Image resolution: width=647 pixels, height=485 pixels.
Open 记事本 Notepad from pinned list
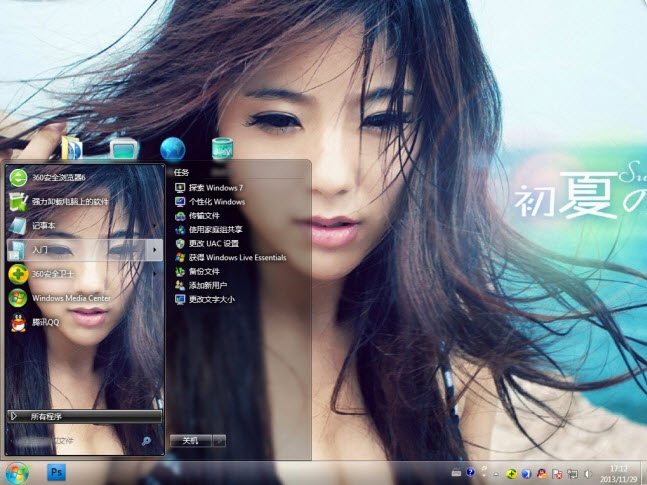click(85, 225)
